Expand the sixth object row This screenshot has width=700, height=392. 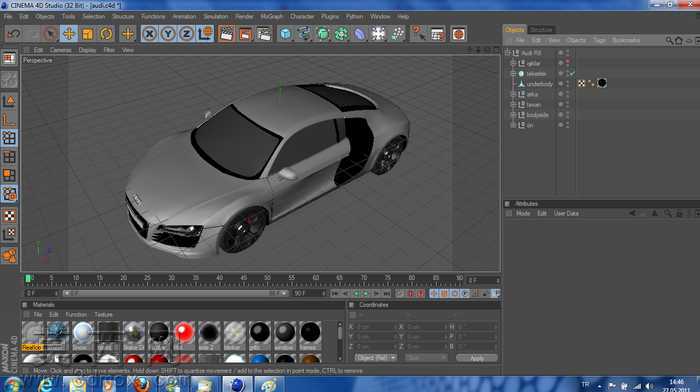coord(513,104)
